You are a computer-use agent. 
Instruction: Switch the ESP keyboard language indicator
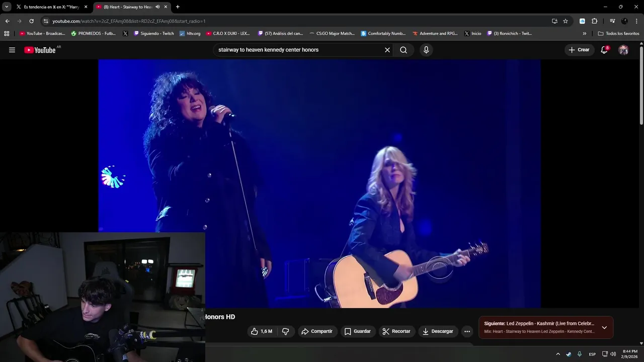point(592,354)
